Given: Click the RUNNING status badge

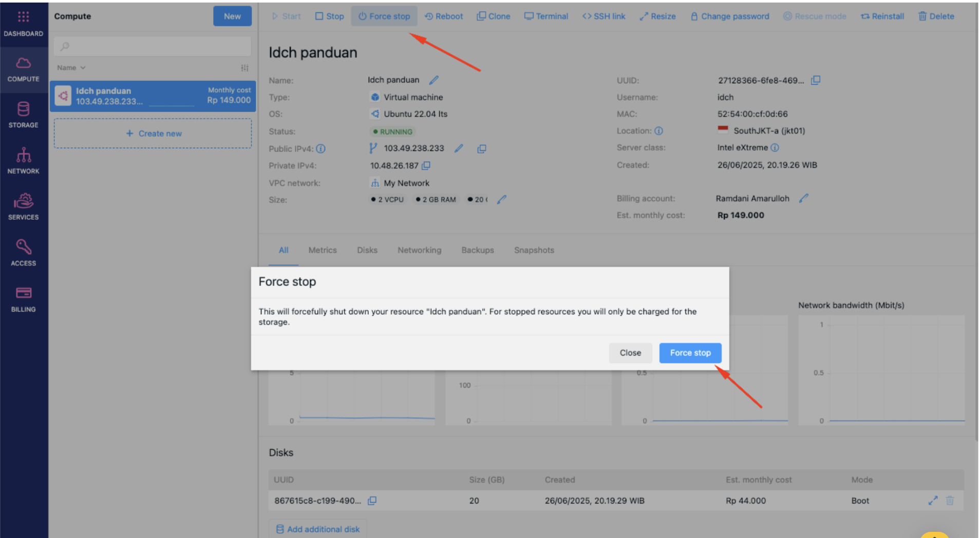Looking at the screenshot, I should [x=393, y=132].
